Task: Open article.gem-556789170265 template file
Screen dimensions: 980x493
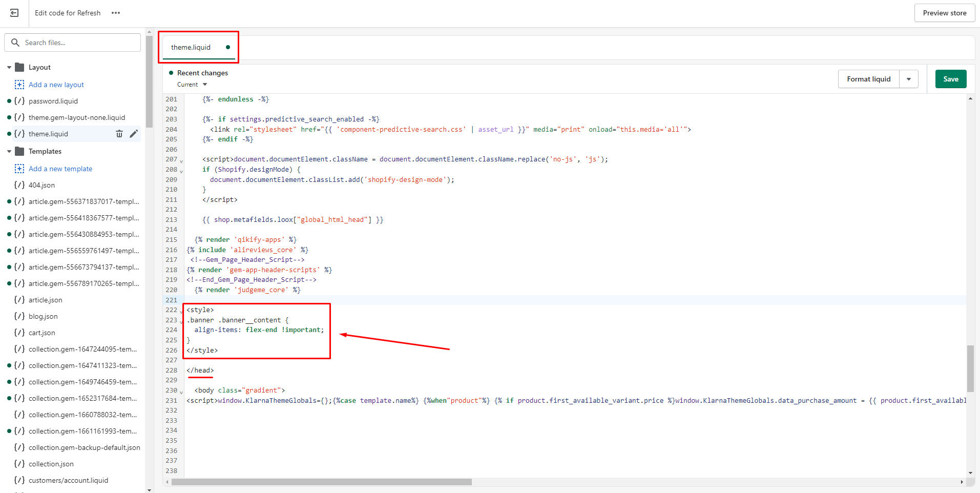Action: click(x=84, y=283)
